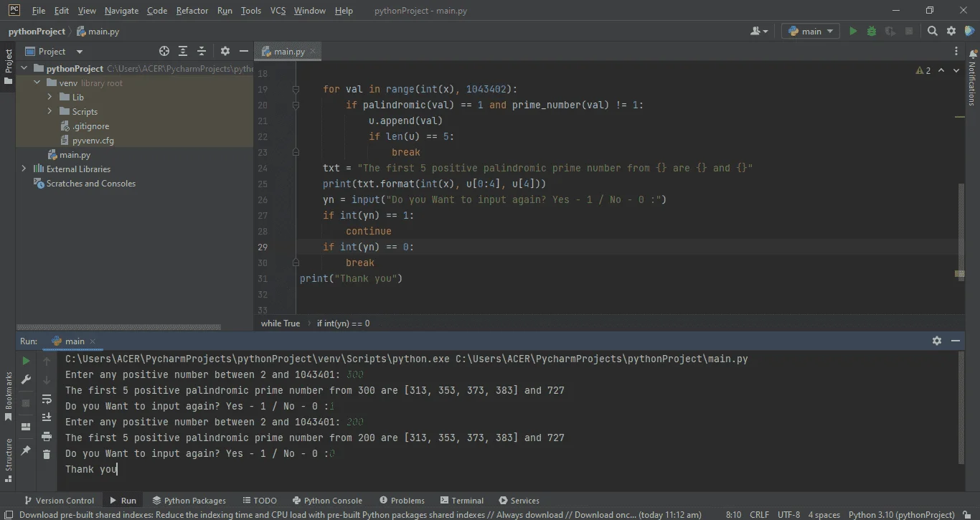Screen dimensions: 980x520
Task: Select opened file locate target icon in Project panel
Action: point(164,51)
